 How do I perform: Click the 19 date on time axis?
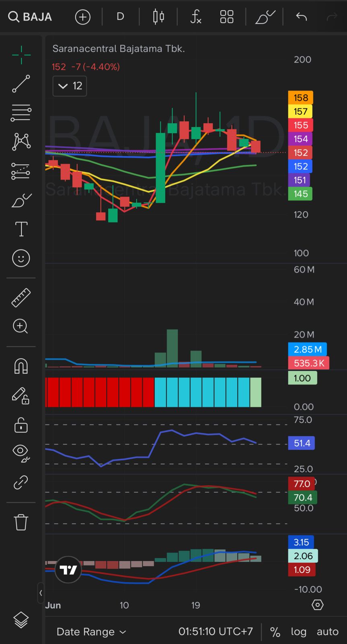[195, 605]
